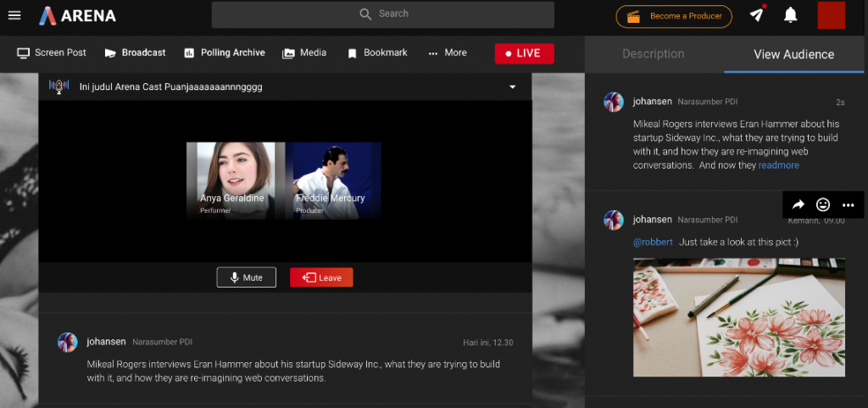Open the notifications bell

[790, 15]
